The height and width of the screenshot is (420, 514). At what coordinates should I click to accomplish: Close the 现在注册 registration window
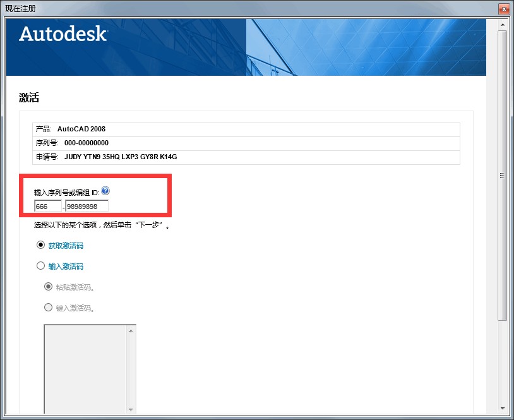click(x=503, y=9)
